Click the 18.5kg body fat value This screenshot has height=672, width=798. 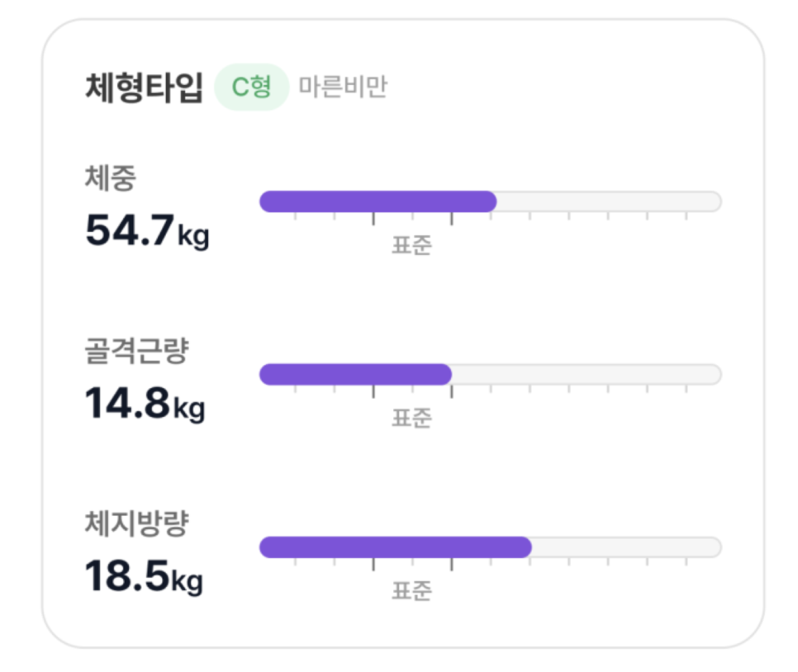click(x=144, y=576)
